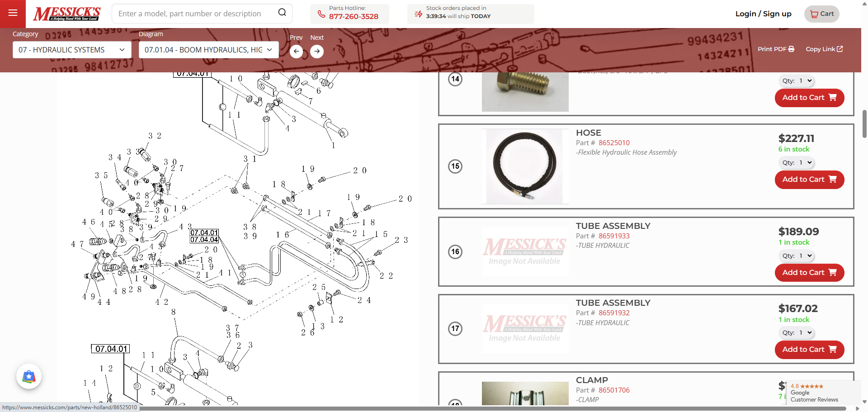Click item 16 image-not-available placeholder

[x=525, y=252]
